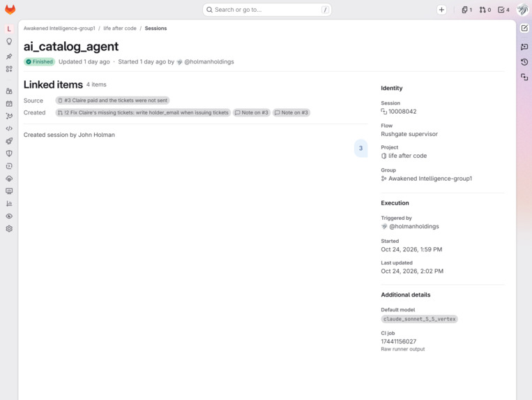Select project avatar L in sidebar
This screenshot has height=400, width=532.
click(x=9, y=29)
